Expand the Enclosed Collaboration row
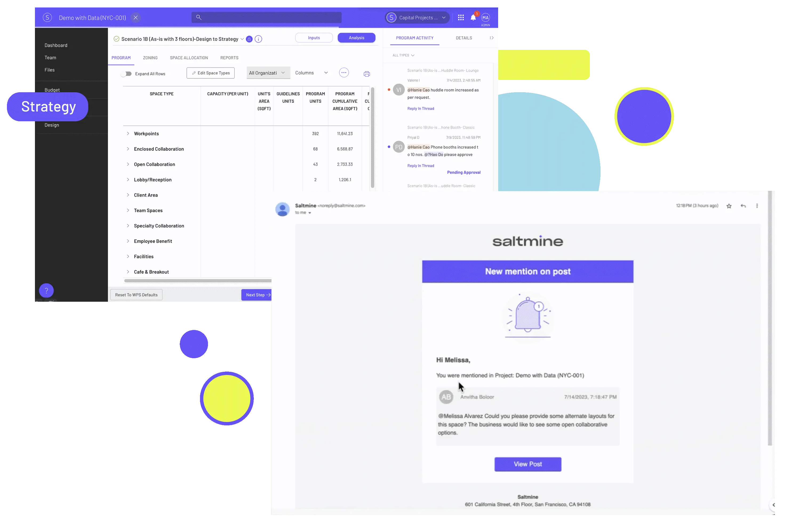Screen dimensions: 800x532 pos(128,148)
